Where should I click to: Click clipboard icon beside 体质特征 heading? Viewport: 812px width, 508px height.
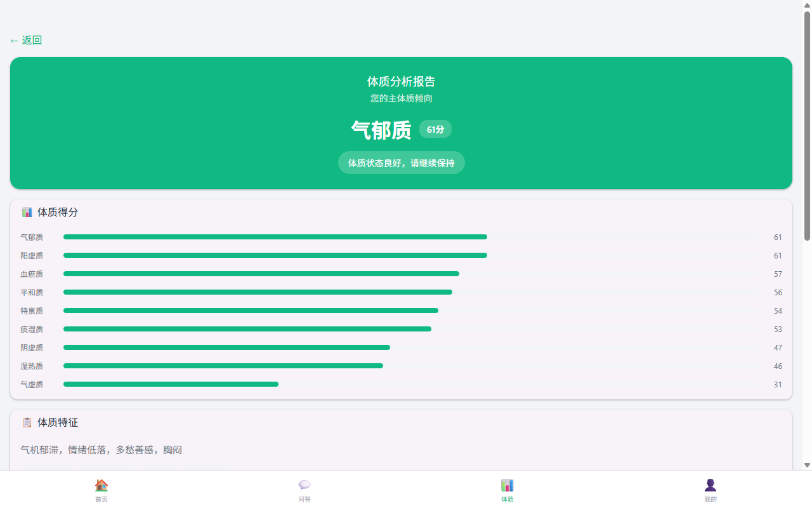click(27, 422)
